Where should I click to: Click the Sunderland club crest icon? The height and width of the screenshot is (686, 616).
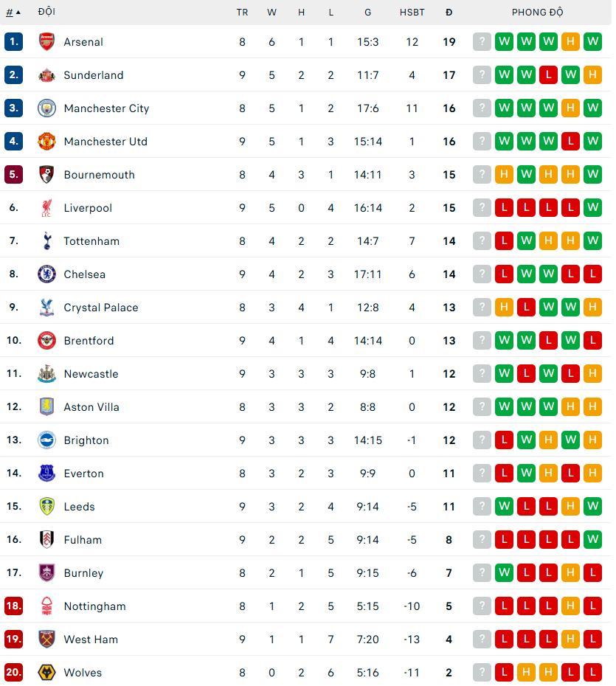46,75
